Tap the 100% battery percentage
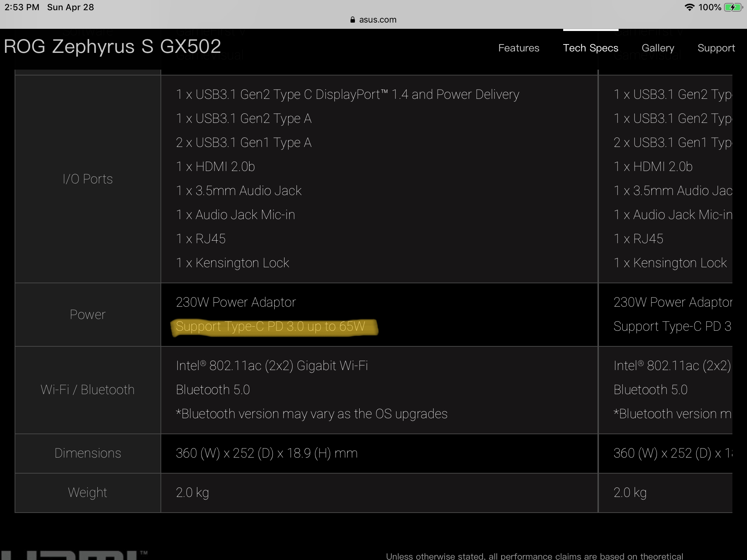Viewport: 747px width, 560px height. coord(709,7)
